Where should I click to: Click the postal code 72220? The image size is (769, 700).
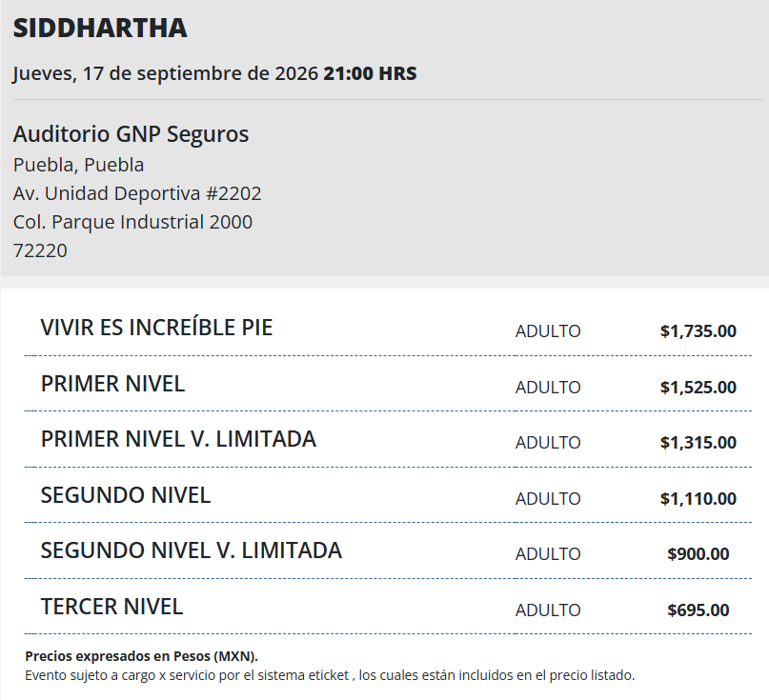click(40, 250)
